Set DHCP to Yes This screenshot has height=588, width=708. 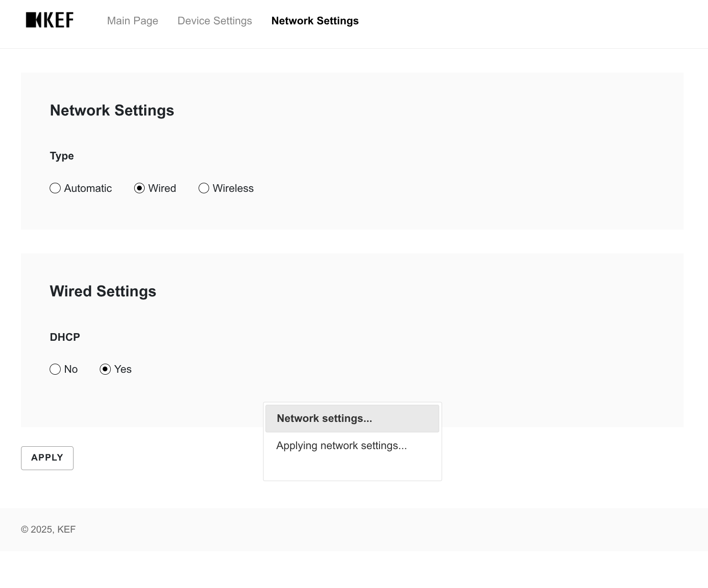tap(106, 369)
